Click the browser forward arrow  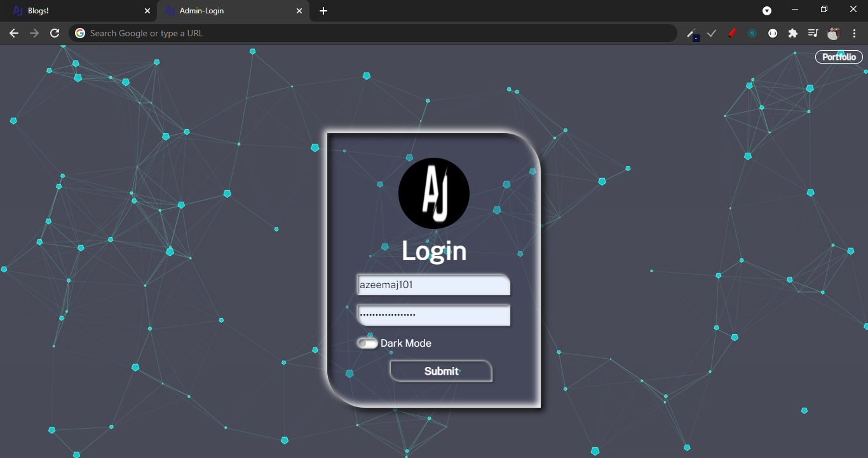[x=34, y=33]
